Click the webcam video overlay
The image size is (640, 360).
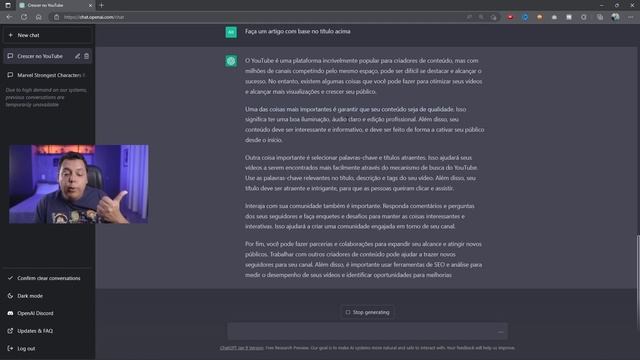79,184
